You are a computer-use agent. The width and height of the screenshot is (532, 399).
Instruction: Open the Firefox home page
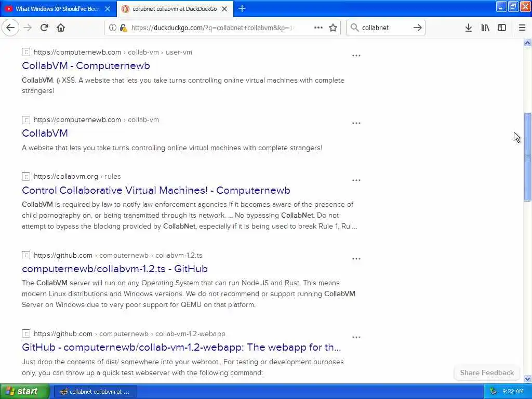[x=61, y=28]
